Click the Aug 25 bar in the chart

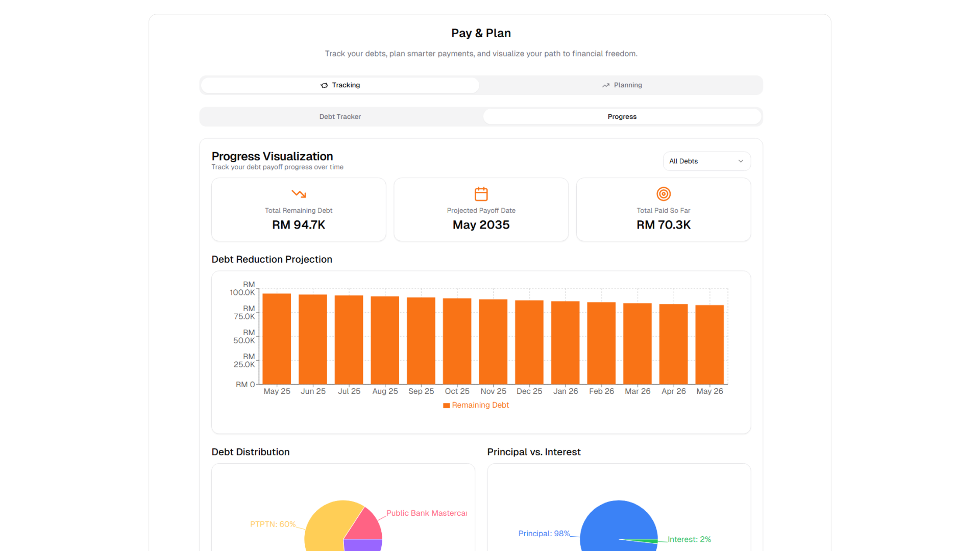[385, 340]
